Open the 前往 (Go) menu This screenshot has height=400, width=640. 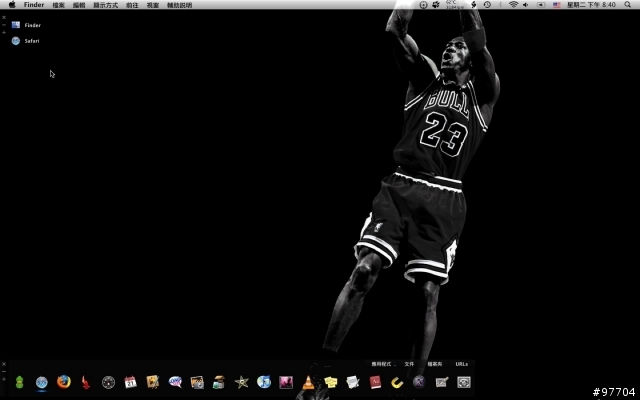pyautogui.click(x=132, y=5)
